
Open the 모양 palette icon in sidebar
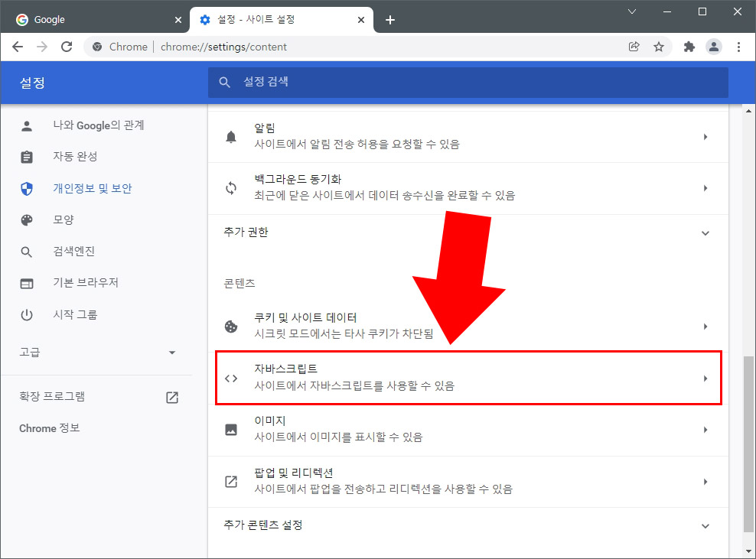pos(27,219)
